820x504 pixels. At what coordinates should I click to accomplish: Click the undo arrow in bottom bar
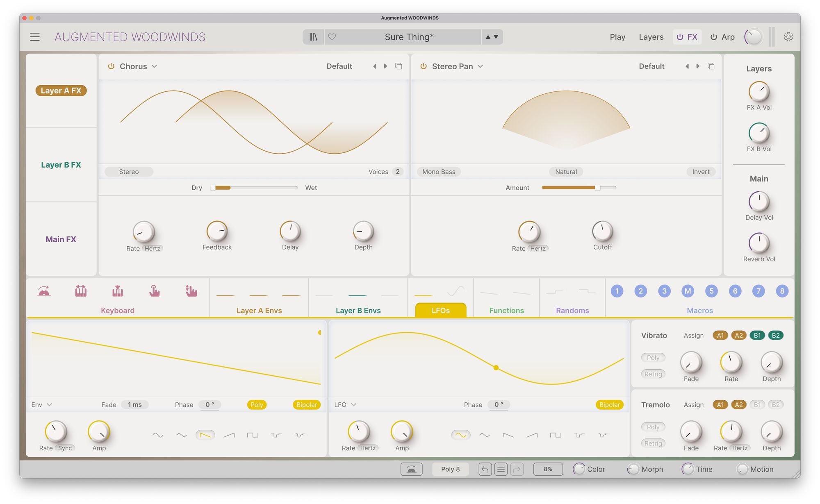click(x=485, y=469)
